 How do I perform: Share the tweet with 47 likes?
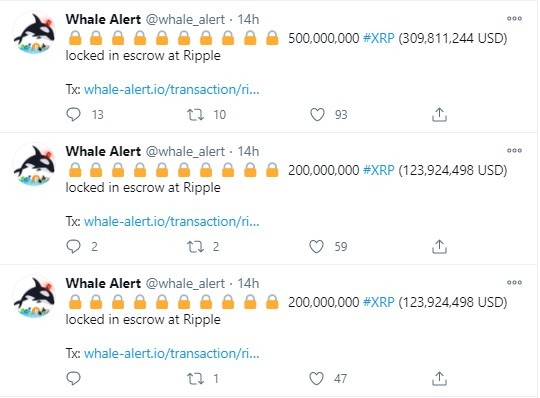point(439,379)
